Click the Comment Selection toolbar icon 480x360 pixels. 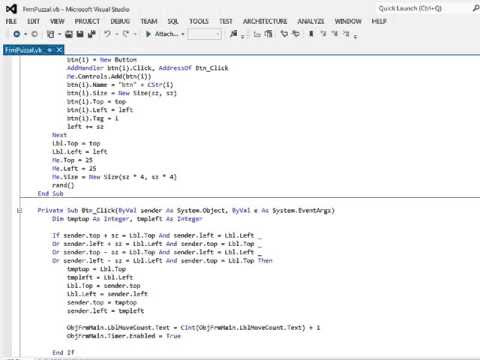coord(284,34)
